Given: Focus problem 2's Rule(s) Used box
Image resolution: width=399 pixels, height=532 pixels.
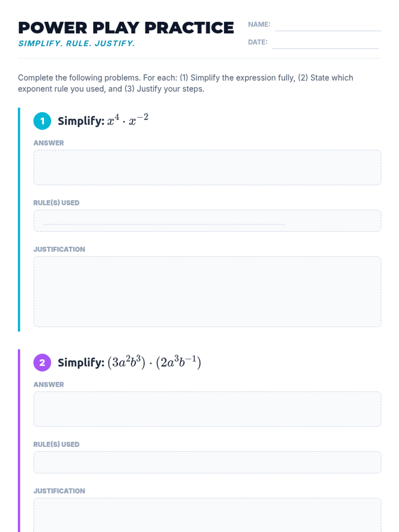Looking at the screenshot, I should pos(207,462).
